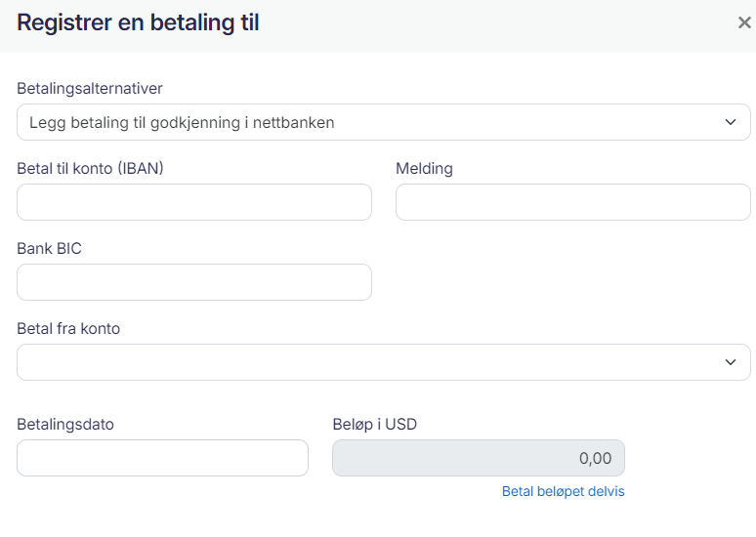Click the Melding label text
The height and width of the screenshot is (537, 756).
[x=424, y=169]
